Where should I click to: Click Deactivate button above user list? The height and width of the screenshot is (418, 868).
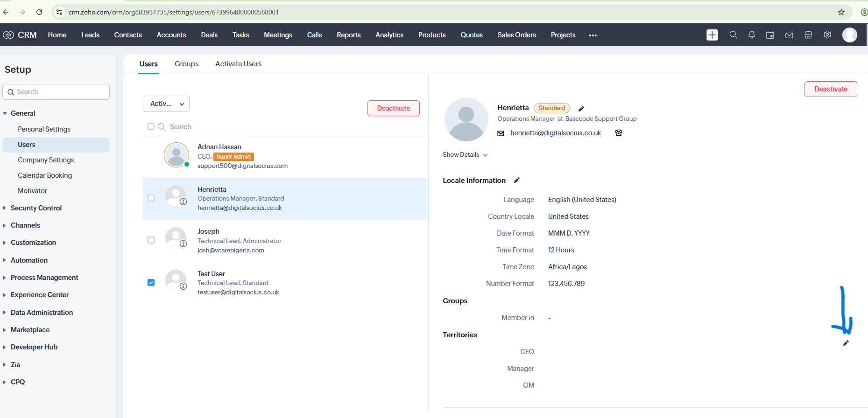(394, 108)
